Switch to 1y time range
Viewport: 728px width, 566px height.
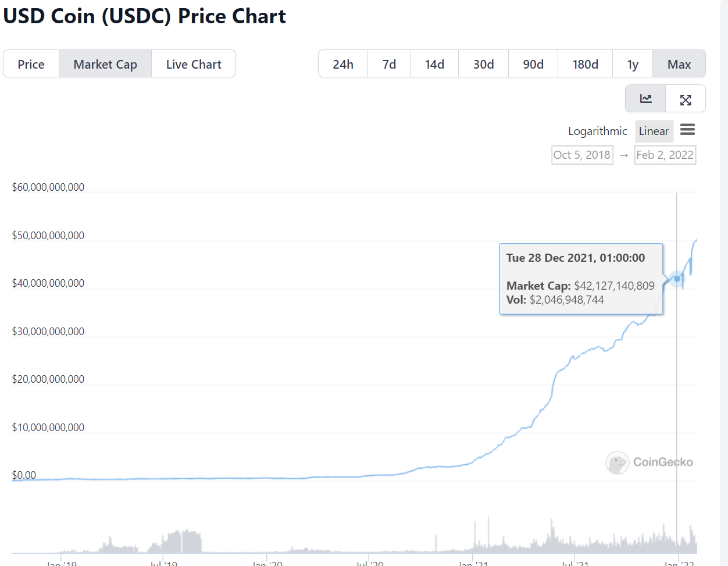pos(633,64)
